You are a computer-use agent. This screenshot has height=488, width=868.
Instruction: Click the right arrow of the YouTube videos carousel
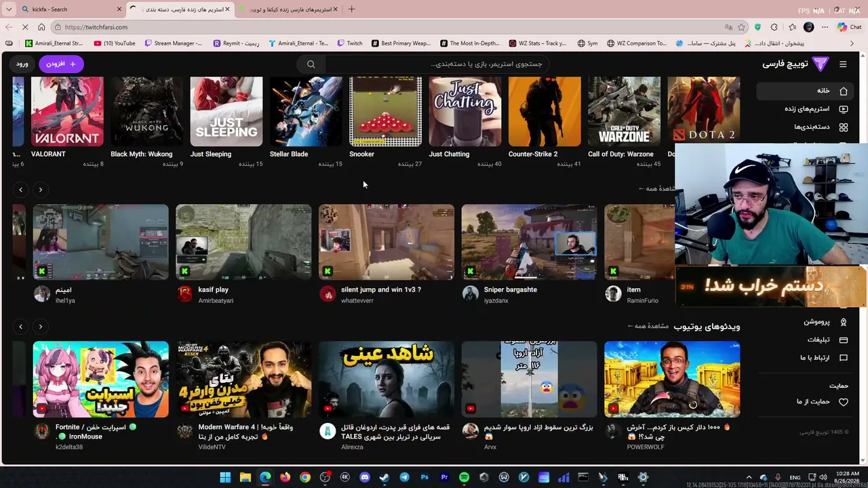[41, 327]
